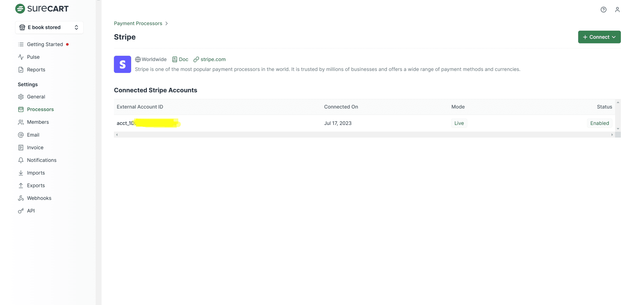Click the breadcrumb chevron after Payment Processors
The image size is (644, 305).
(x=167, y=23)
